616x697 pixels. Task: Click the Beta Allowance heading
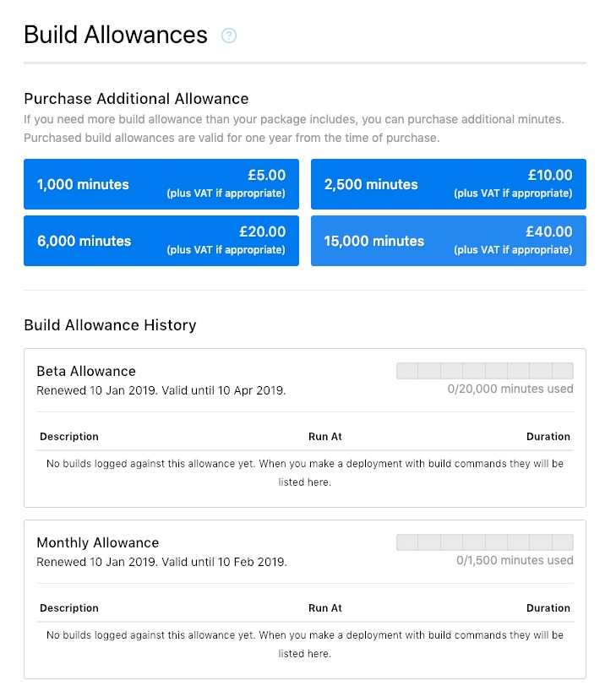86,371
